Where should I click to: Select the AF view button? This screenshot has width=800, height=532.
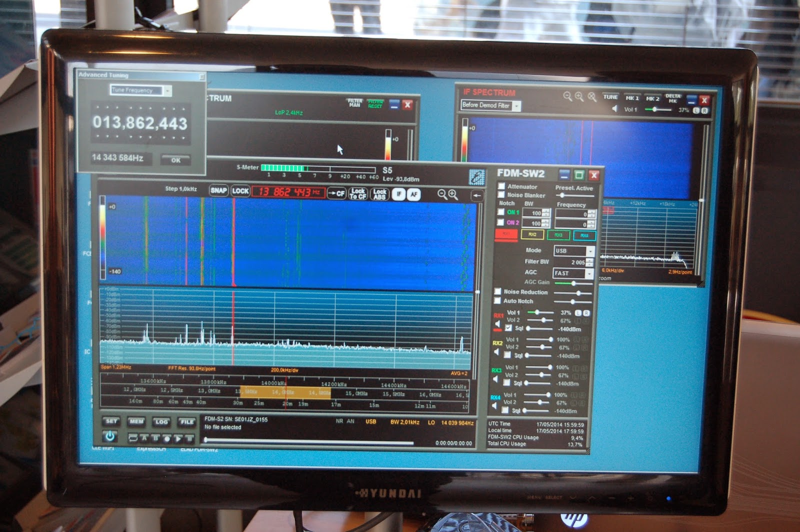point(413,194)
